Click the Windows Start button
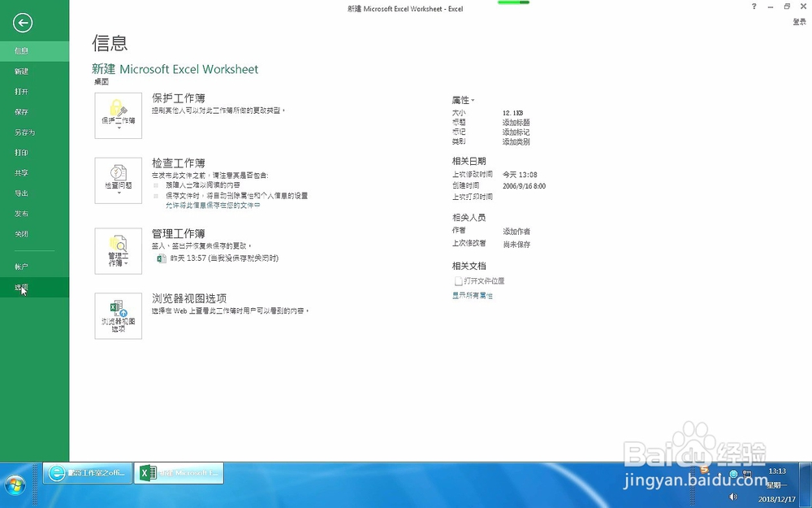 pos(14,486)
